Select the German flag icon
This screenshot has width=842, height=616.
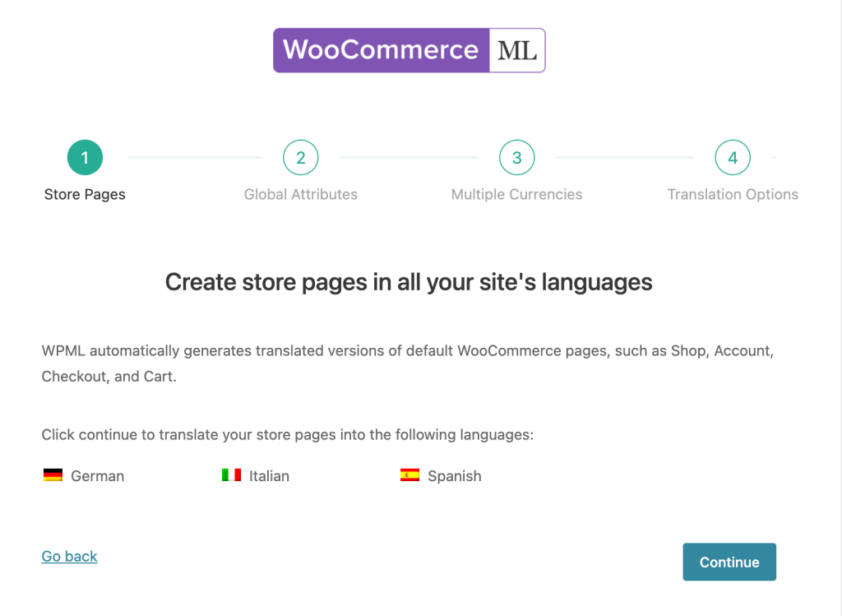tap(53, 475)
